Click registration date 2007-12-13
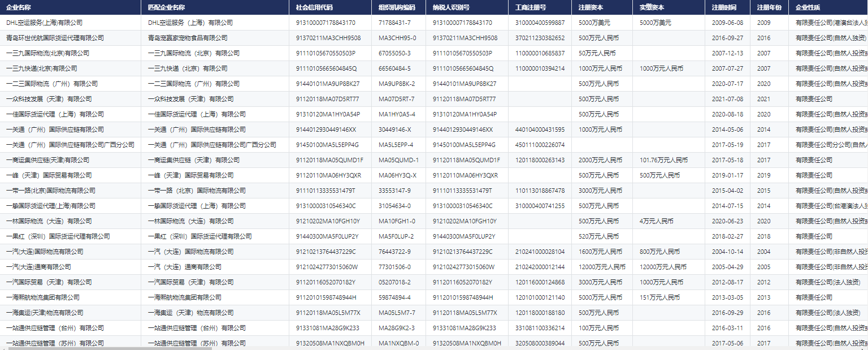 [x=727, y=53]
